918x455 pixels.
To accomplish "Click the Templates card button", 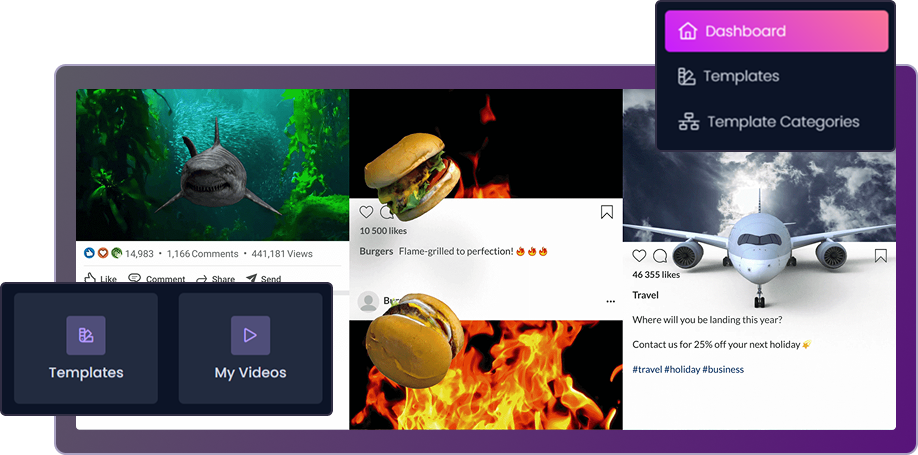I will coord(86,348).
